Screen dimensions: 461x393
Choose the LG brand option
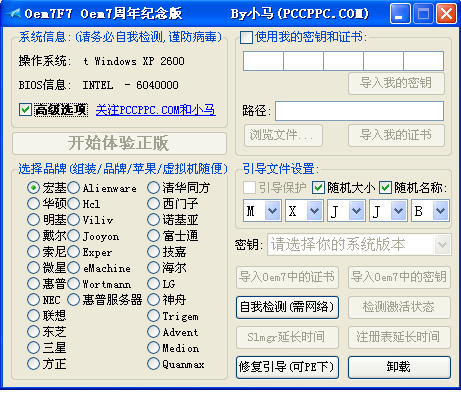[x=153, y=284]
